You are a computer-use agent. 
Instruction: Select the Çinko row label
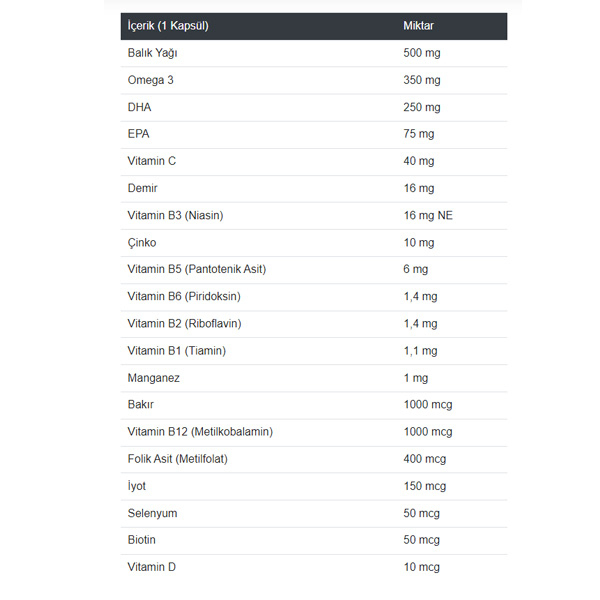142,243
